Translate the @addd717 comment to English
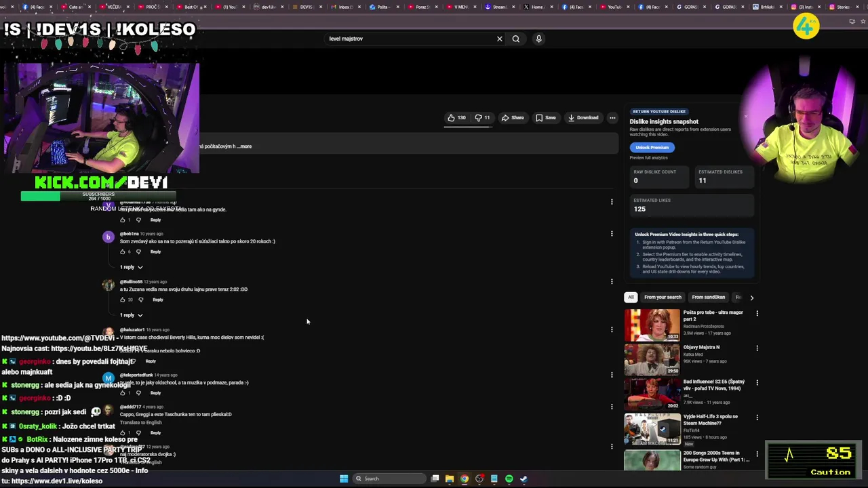The width and height of the screenshot is (868, 488). tap(140, 422)
